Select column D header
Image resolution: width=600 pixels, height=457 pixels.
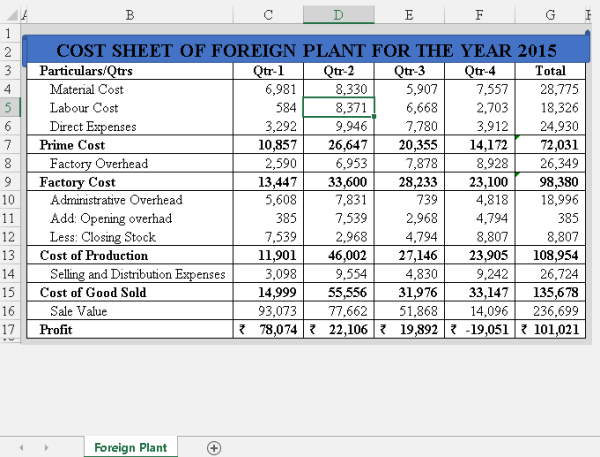pyautogui.click(x=337, y=15)
